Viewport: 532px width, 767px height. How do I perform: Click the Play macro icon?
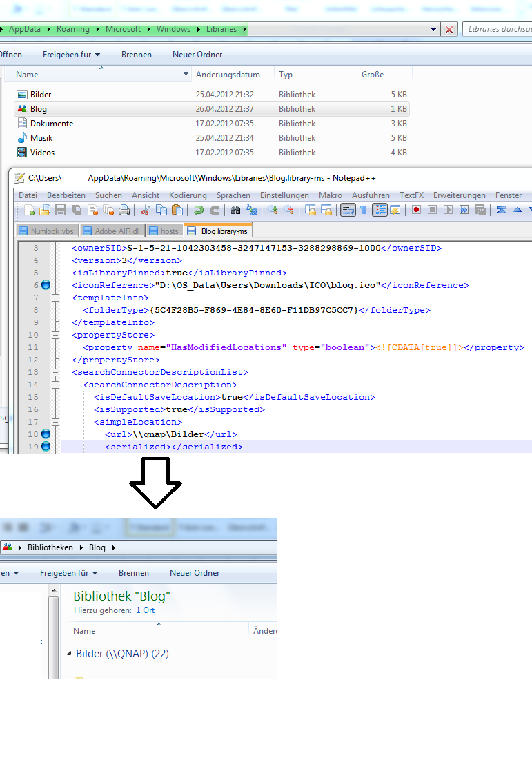(x=448, y=210)
